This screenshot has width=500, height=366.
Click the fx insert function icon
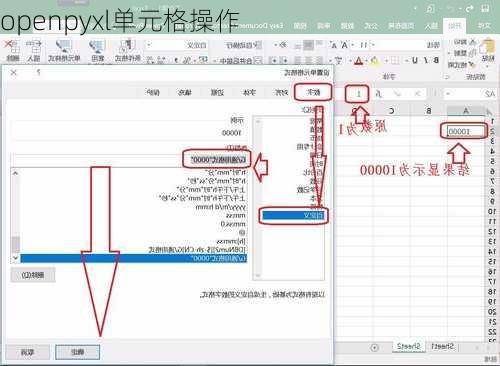378,94
